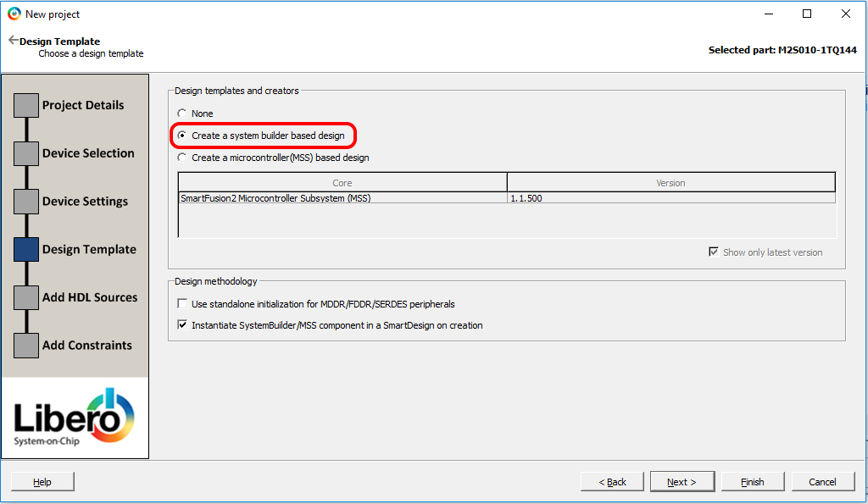Click the Libero app icon in title bar

click(14, 14)
